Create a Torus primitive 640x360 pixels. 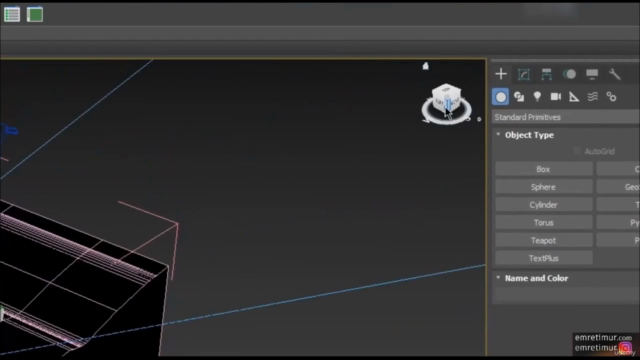(544, 223)
